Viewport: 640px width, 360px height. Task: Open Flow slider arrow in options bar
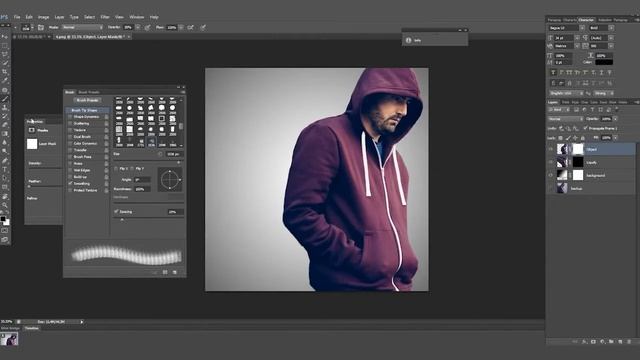pos(181,27)
